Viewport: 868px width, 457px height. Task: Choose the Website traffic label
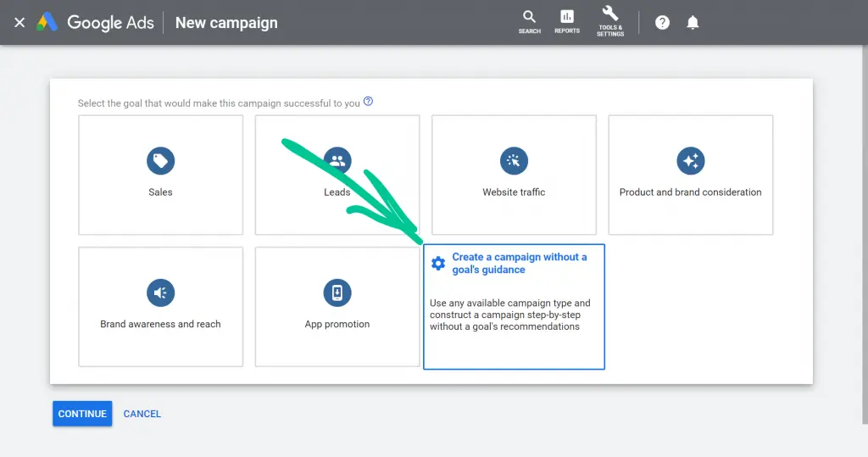514,192
